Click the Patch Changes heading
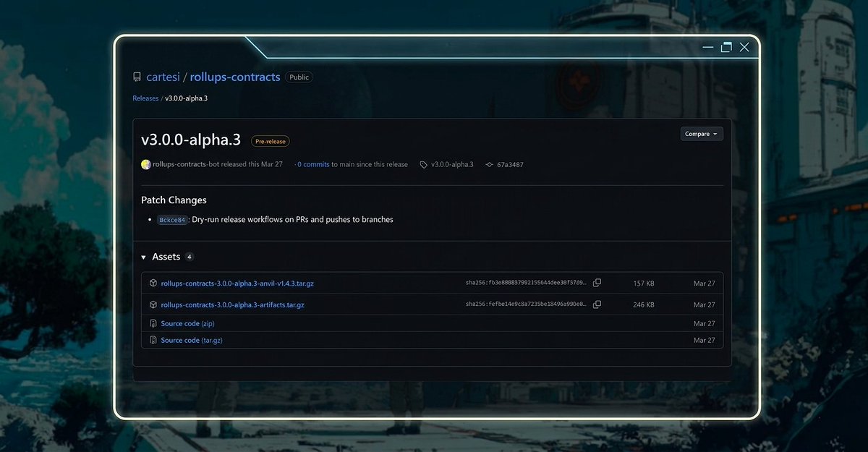 pos(174,200)
